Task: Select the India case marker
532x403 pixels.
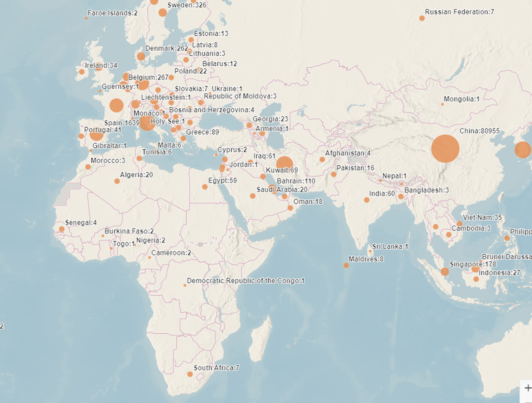Action: pyautogui.click(x=367, y=200)
